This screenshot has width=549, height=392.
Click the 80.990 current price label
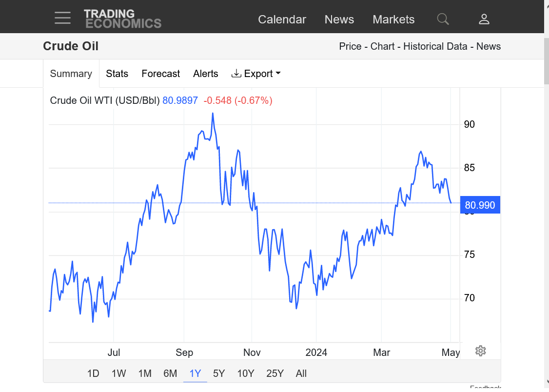[x=480, y=205]
